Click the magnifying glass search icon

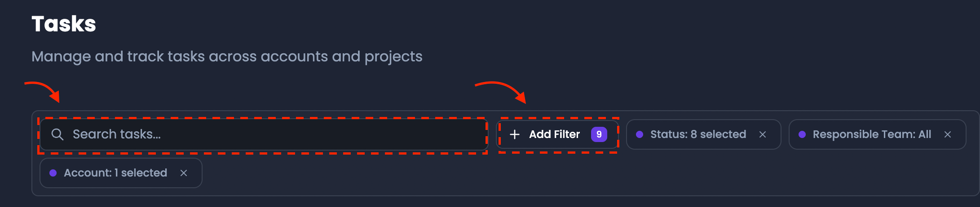[x=57, y=134]
